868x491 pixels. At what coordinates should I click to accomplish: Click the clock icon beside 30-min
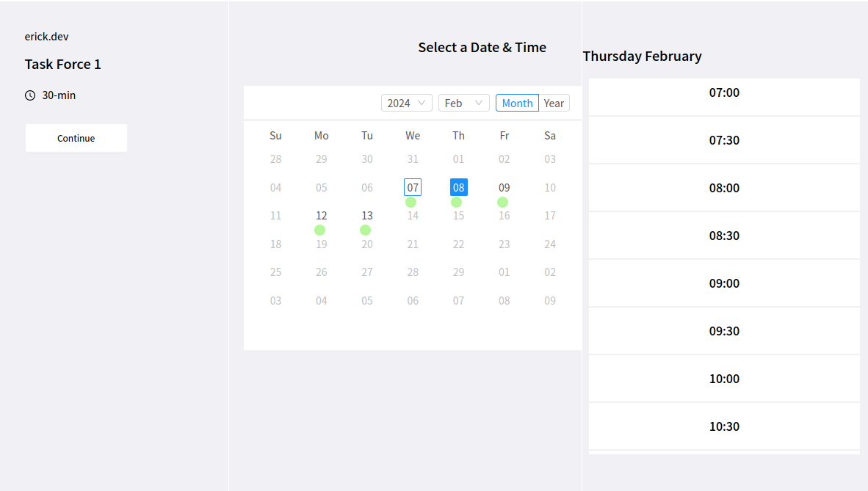pos(30,95)
